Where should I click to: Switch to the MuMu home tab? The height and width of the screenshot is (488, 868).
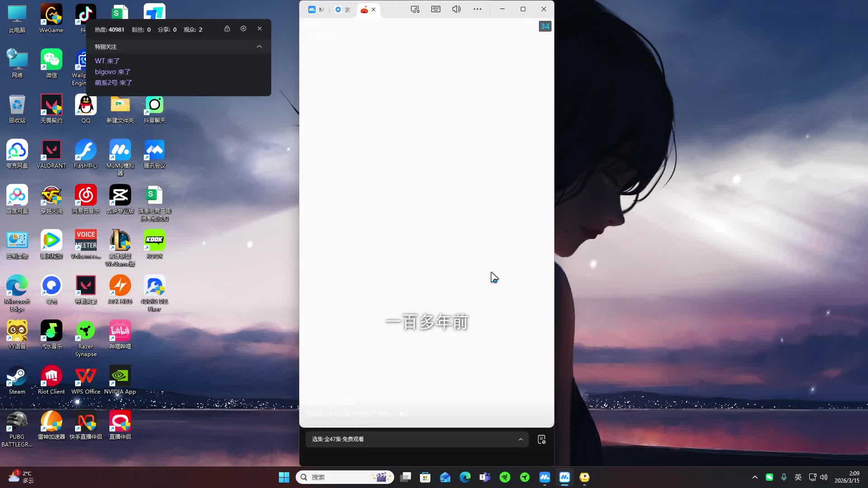pos(316,9)
